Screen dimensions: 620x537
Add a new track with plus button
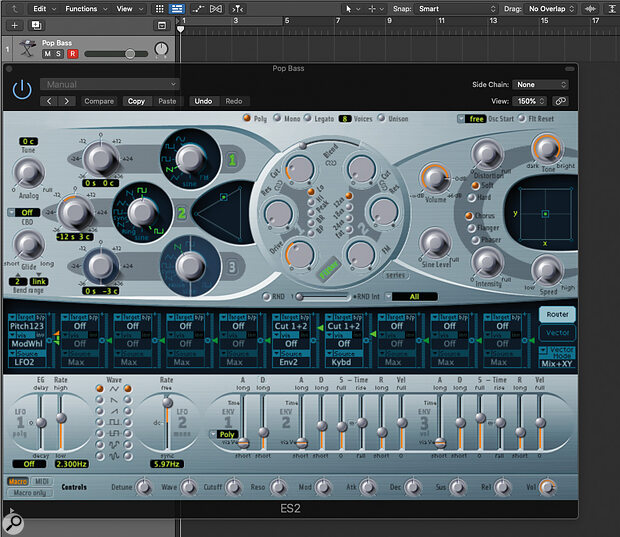pos(15,25)
